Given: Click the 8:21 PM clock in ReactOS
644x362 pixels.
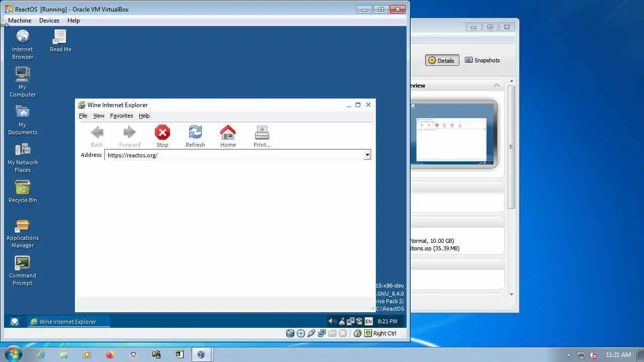Looking at the screenshot, I should coord(387,321).
